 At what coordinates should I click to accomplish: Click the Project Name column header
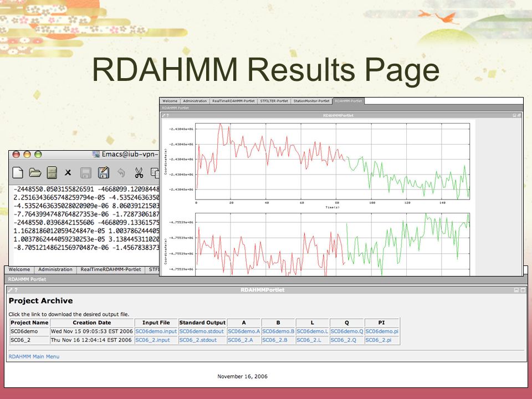click(x=29, y=323)
